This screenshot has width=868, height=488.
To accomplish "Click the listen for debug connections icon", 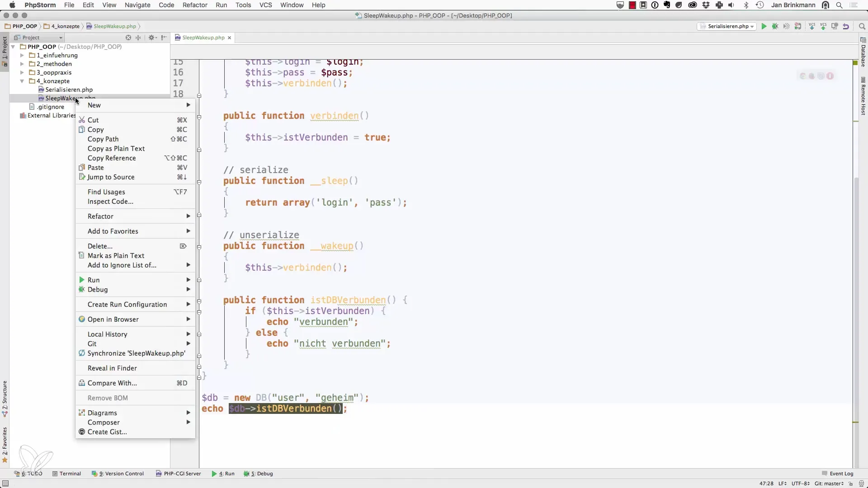I will point(798,26).
